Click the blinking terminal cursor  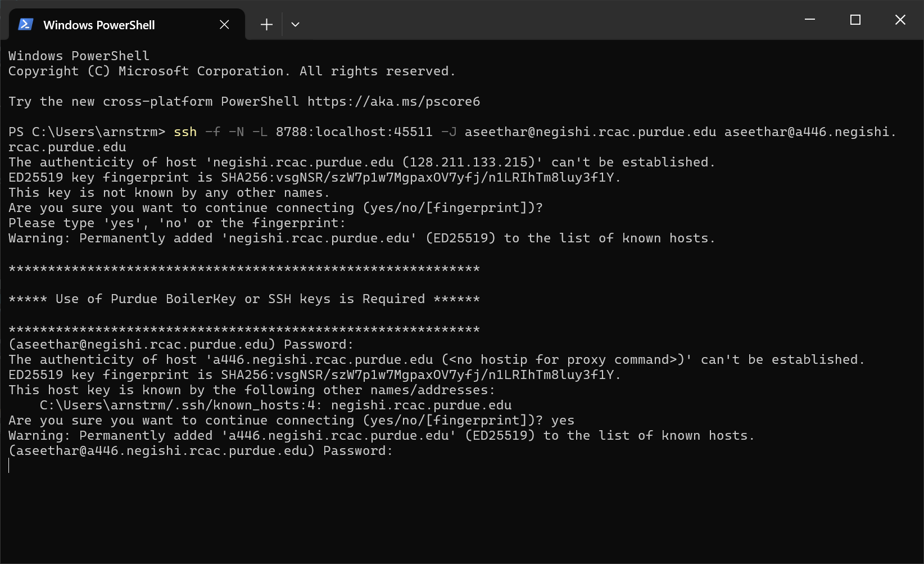click(x=9, y=466)
